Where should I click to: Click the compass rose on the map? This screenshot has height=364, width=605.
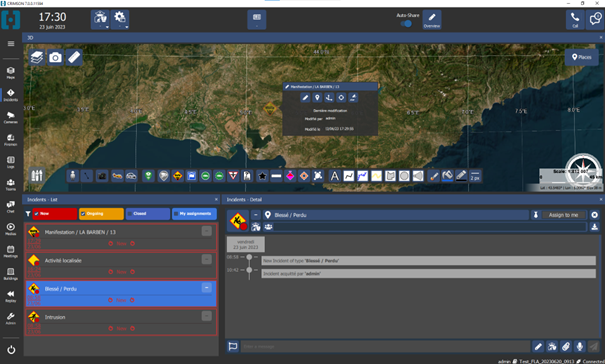pyautogui.click(x=583, y=171)
